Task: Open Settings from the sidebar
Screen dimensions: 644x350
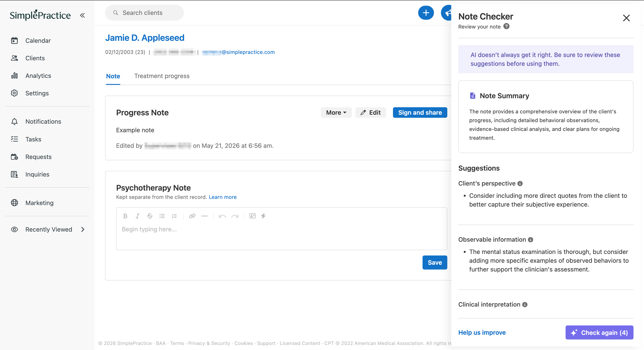Action: pos(37,93)
